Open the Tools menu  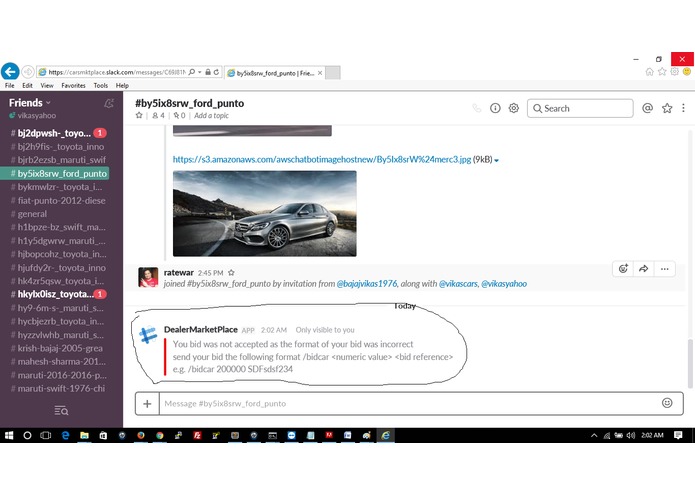pos(101,86)
